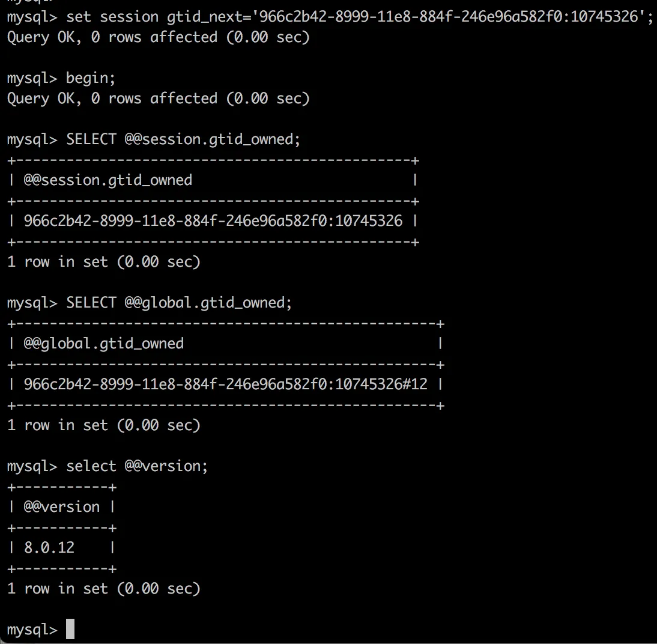Click the blinking cursor block at the prompt
Screen dimensions: 657x644
[x=70, y=630]
